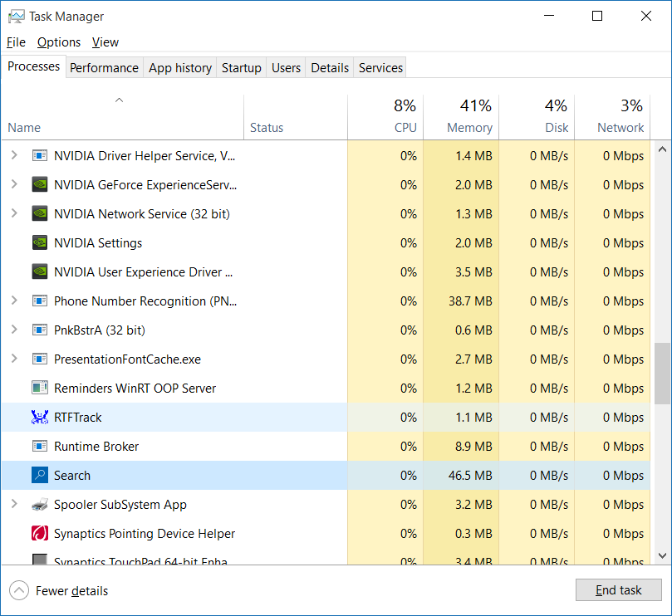Click the 8.9 MB memory value
Screen dimensions: 672x616
473,447
